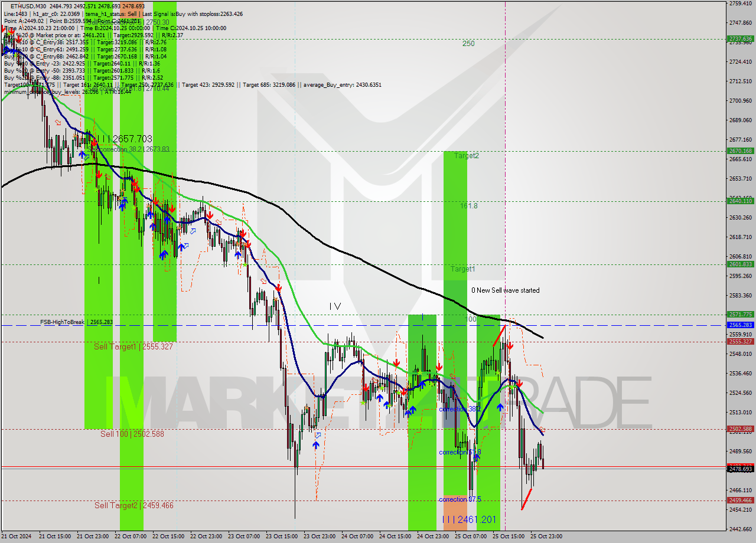Image resolution: width=756 pixels, height=543 pixels.
Task: Select the 'Target 685: 3219.086' text
Action: point(269,85)
